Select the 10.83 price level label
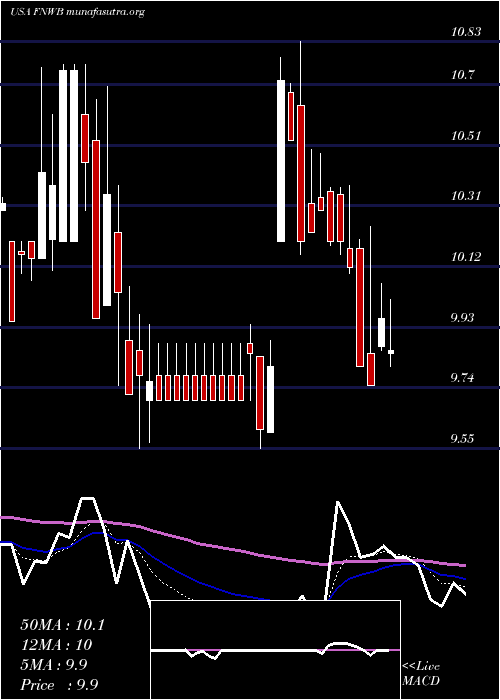This screenshot has height=700, width=500. click(x=466, y=32)
